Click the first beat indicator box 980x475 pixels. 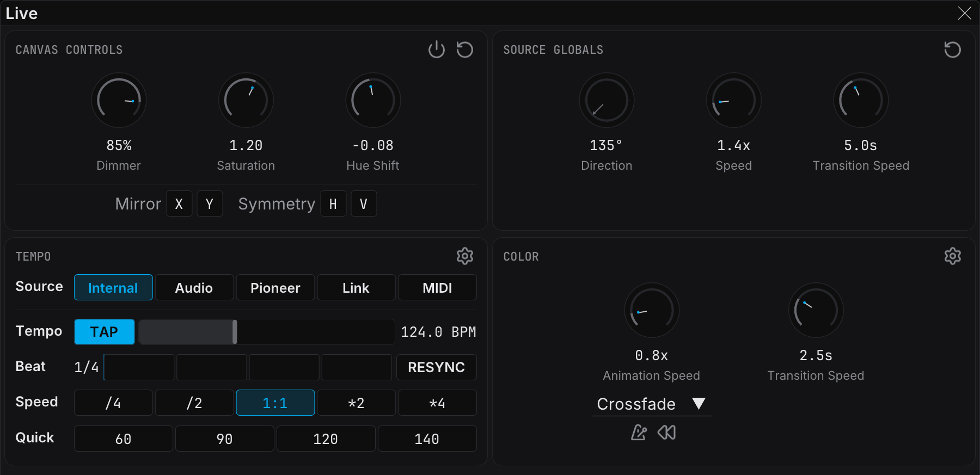139,367
